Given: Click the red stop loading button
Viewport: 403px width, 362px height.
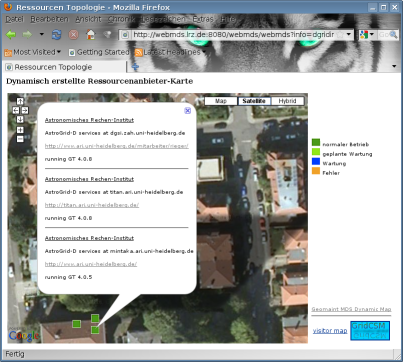Looking at the screenshot, I should coord(73,34).
